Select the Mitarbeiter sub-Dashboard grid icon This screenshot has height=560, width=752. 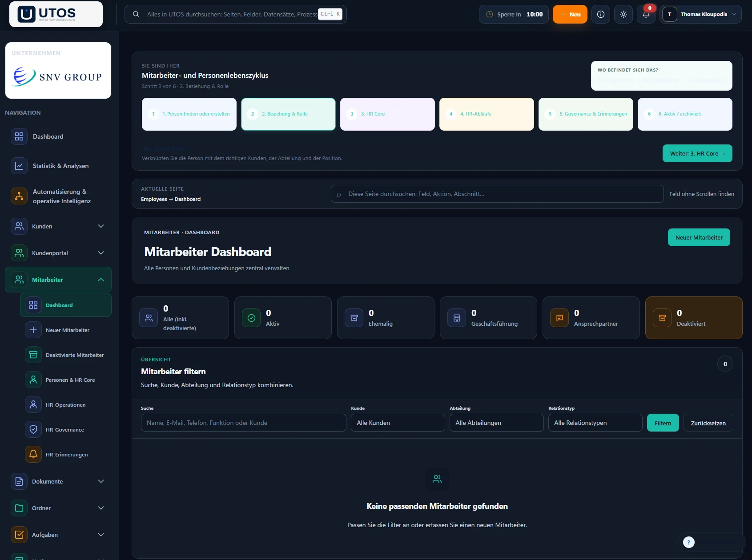33,305
